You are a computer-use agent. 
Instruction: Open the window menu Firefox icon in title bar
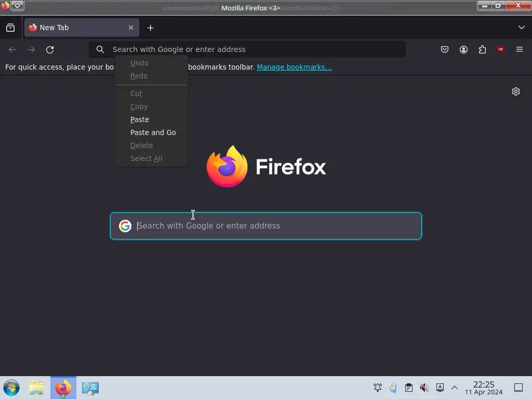pos(5,6)
